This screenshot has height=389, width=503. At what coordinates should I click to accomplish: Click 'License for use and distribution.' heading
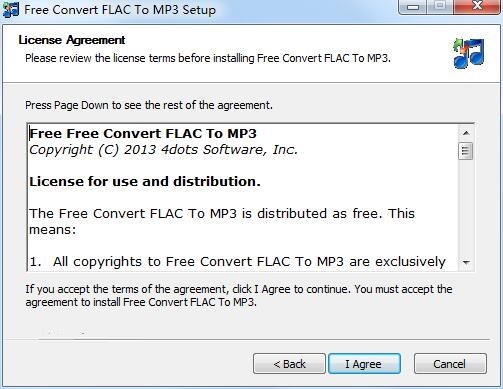145,182
